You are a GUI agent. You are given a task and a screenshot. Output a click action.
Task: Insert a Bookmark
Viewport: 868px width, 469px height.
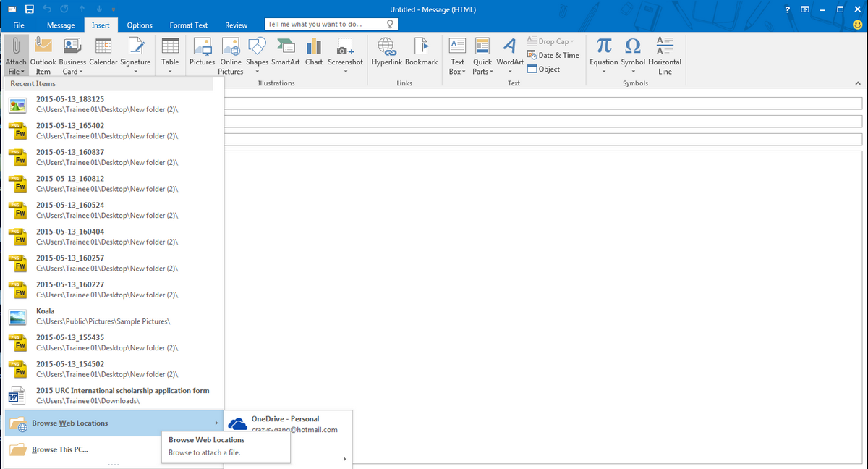(x=421, y=52)
